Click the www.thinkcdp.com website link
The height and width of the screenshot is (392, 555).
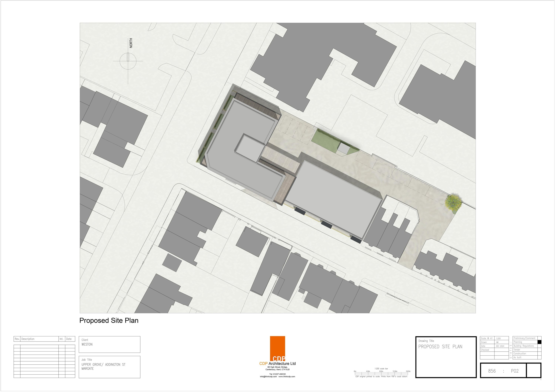(x=287, y=376)
